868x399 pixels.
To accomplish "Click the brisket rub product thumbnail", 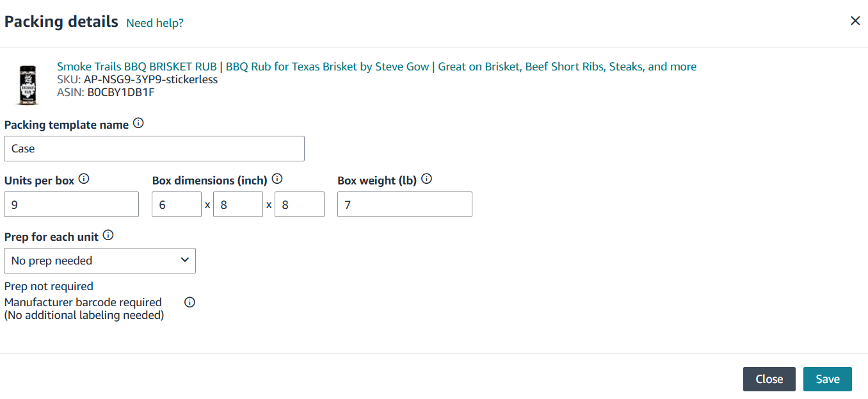I will click(x=27, y=84).
